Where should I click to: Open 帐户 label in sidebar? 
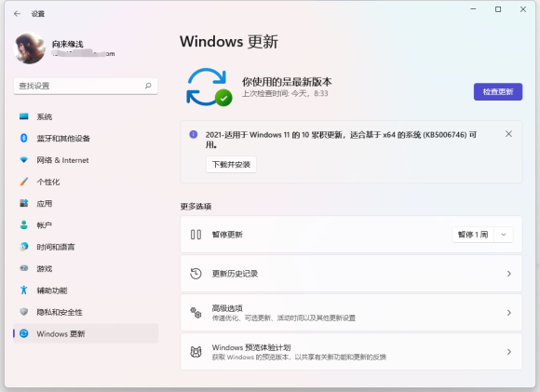pyautogui.click(x=45, y=225)
